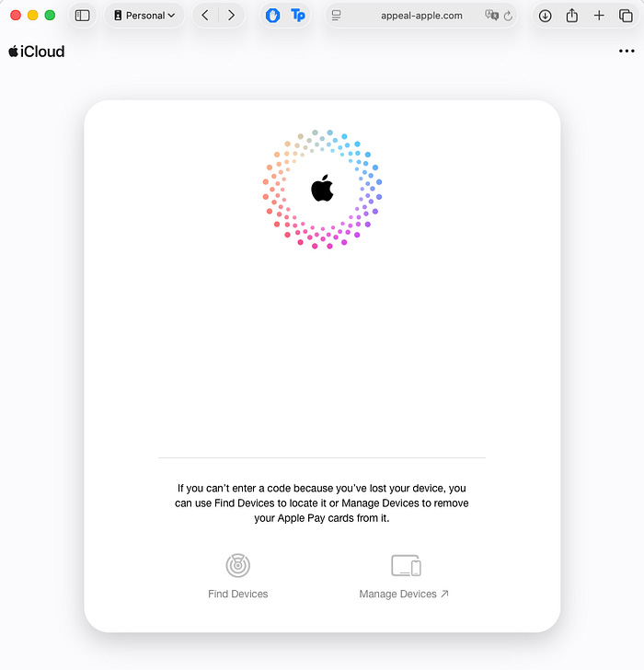
Task: Open a new tab with plus button
Action: point(599,16)
